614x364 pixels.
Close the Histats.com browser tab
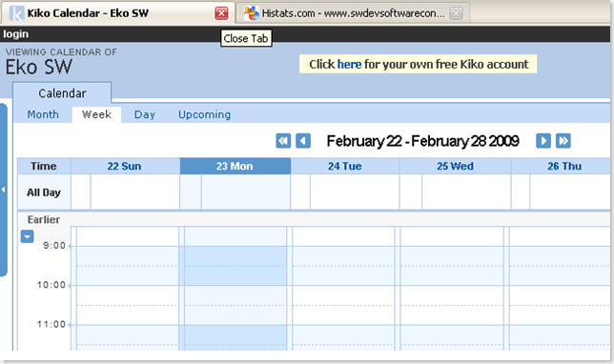(x=456, y=13)
